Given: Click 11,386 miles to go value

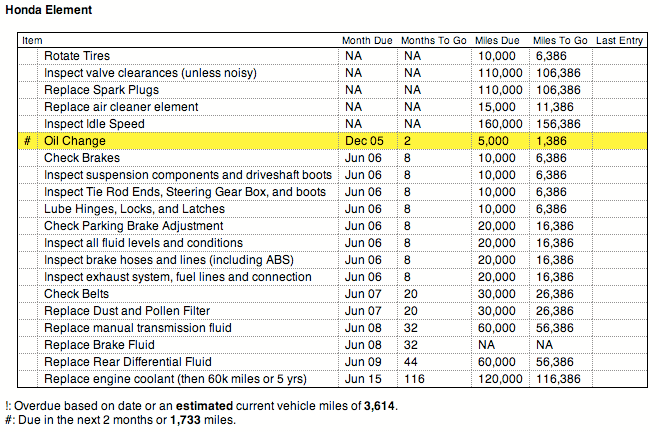Looking at the screenshot, I should coord(555,107).
